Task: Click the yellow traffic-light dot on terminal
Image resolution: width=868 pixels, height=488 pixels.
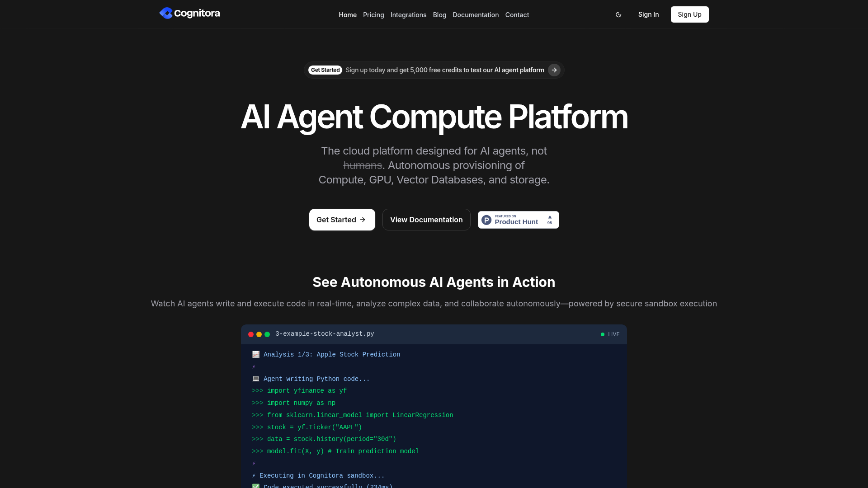Action: pyautogui.click(x=259, y=334)
